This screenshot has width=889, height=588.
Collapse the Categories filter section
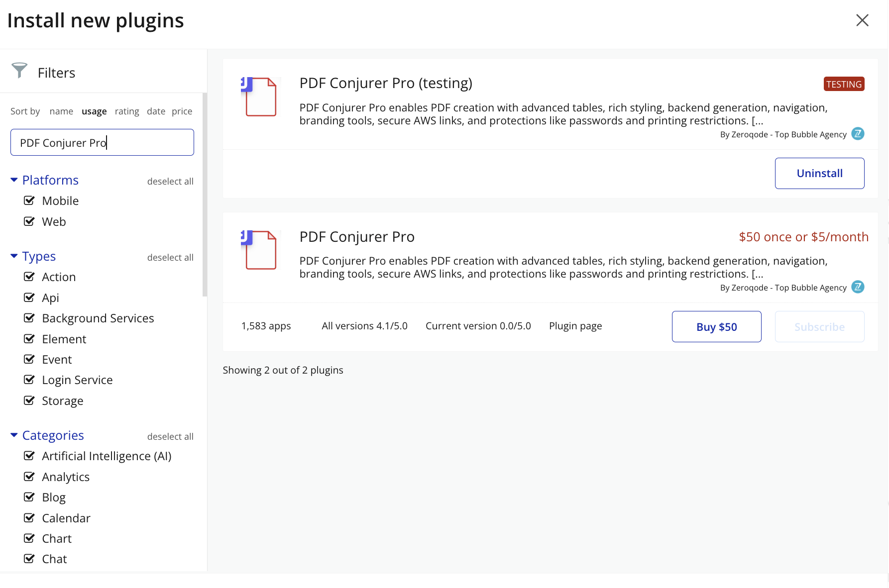coord(14,435)
